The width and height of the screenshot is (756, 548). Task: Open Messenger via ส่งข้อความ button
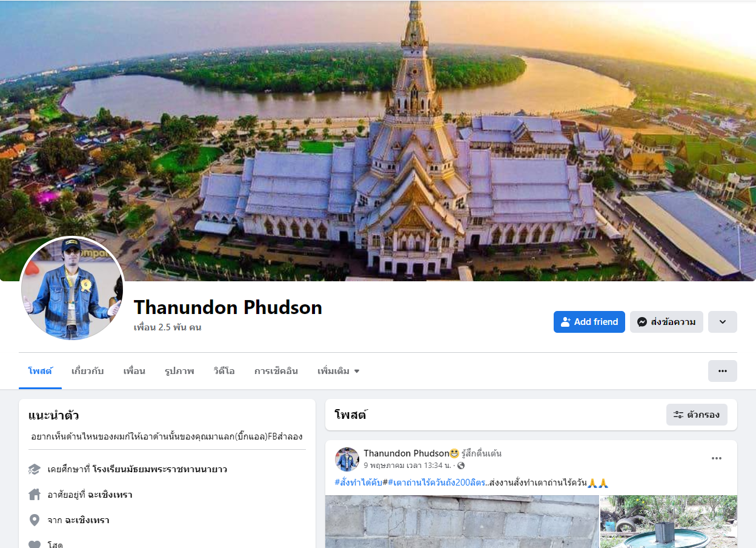pyautogui.click(x=666, y=322)
